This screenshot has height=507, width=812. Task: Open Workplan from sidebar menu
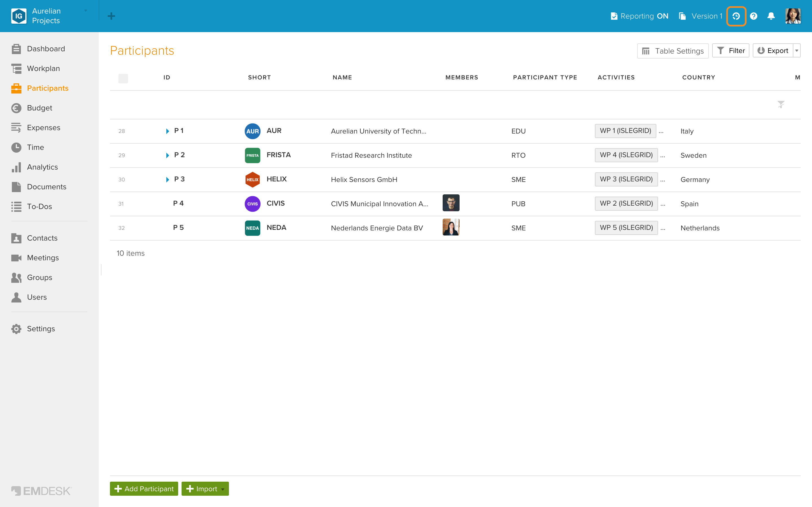pos(43,68)
